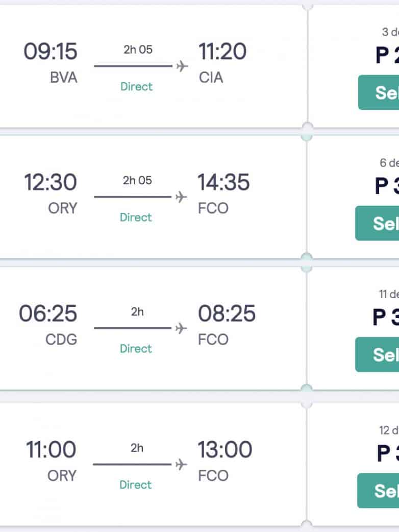Click the 06:25 CDG departure time
This screenshot has width=399, height=532.
[48, 313]
